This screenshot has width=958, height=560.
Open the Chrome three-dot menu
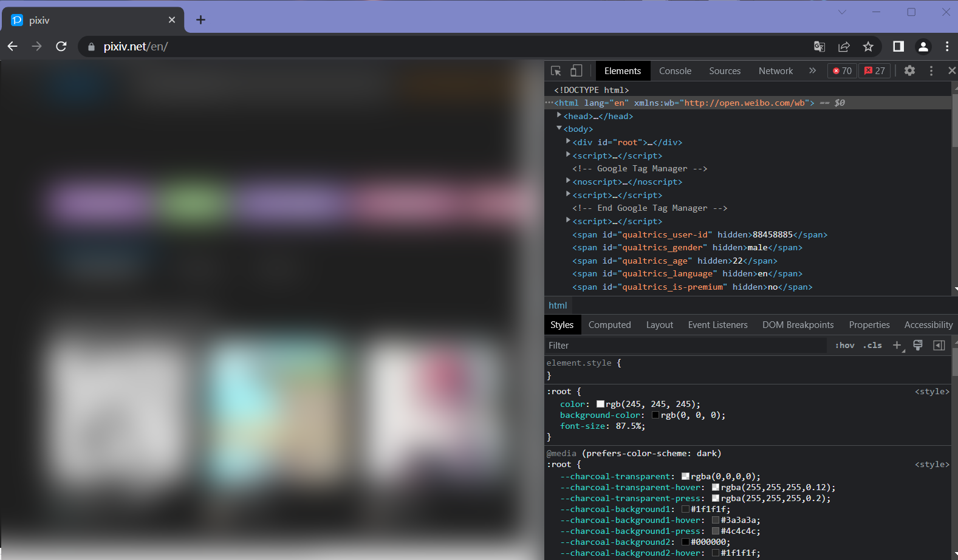[947, 46]
